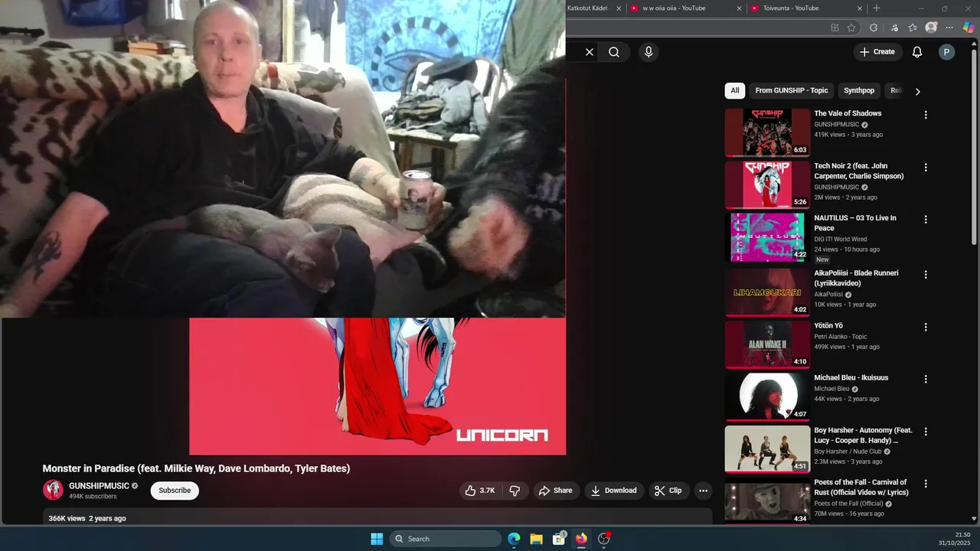
Task: Open options for Michael Bleu - Ikuisuus
Action: pos(926,379)
